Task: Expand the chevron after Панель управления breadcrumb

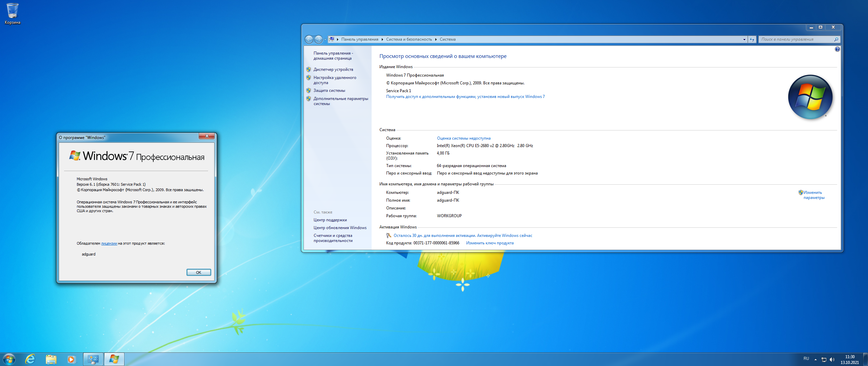Action: (382, 39)
